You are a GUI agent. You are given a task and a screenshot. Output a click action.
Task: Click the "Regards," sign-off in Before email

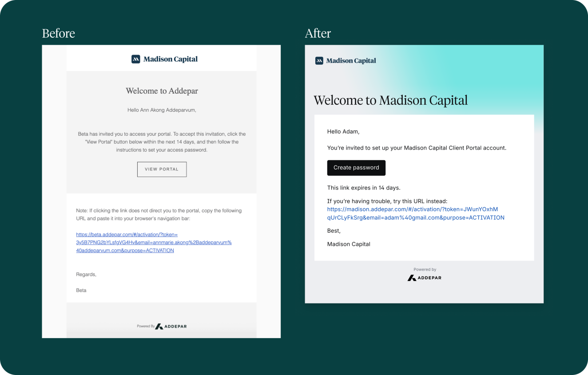[x=86, y=275]
